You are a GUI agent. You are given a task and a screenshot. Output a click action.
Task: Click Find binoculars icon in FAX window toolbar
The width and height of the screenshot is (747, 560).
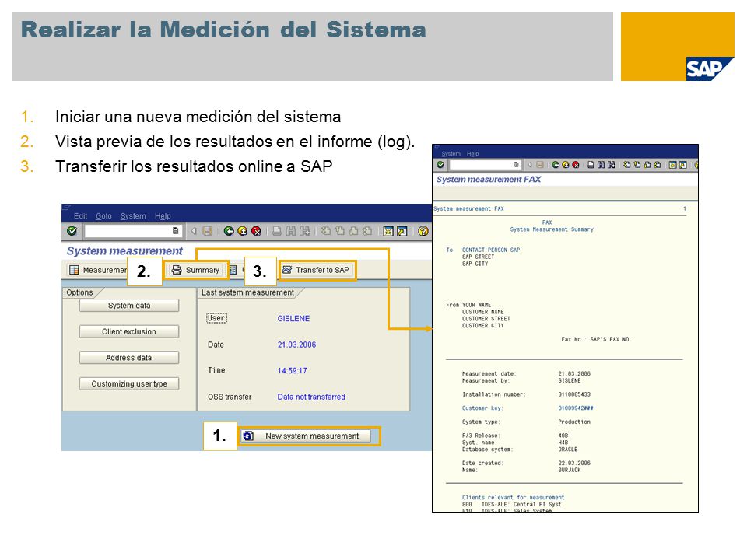601,165
